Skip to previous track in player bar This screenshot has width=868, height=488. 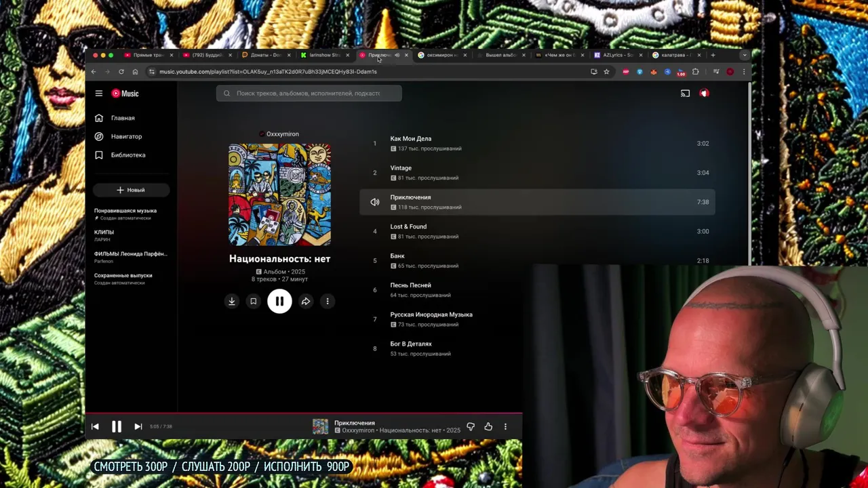pyautogui.click(x=95, y=426)
